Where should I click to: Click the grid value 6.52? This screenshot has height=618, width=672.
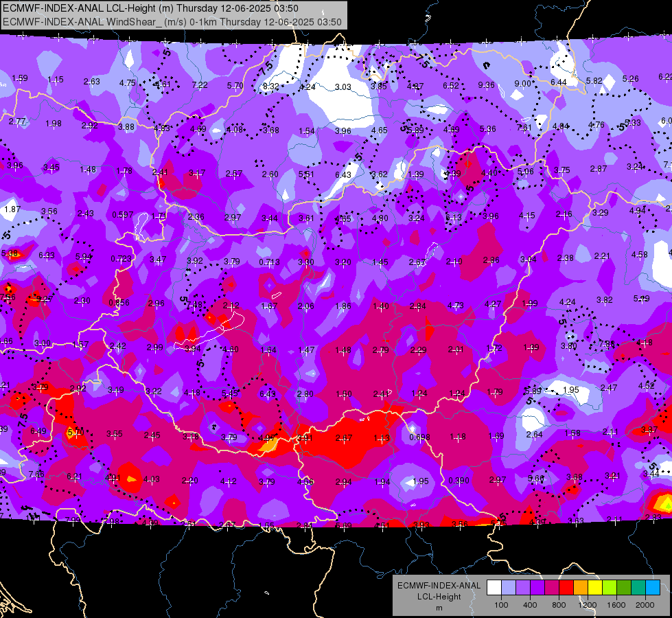(451, 86)
